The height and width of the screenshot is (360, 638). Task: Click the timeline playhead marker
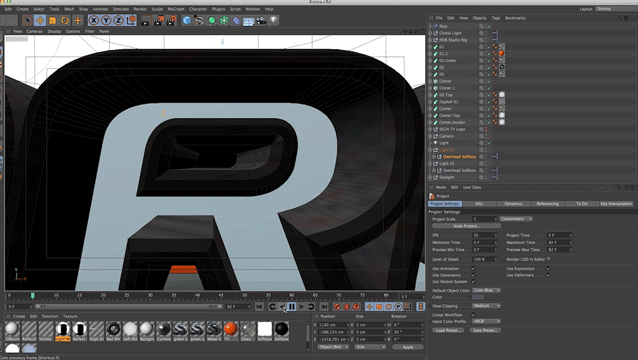click(x=33, y=295)
